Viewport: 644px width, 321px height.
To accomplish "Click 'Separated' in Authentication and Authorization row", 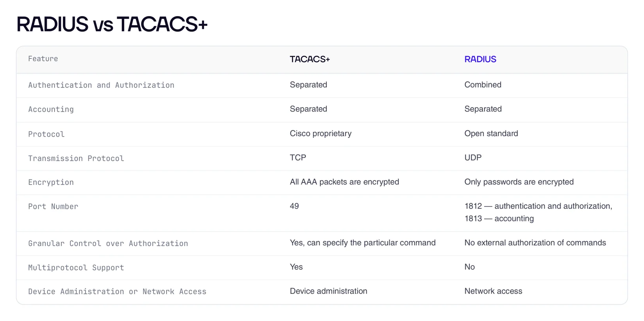I will (x=308, y=85).
